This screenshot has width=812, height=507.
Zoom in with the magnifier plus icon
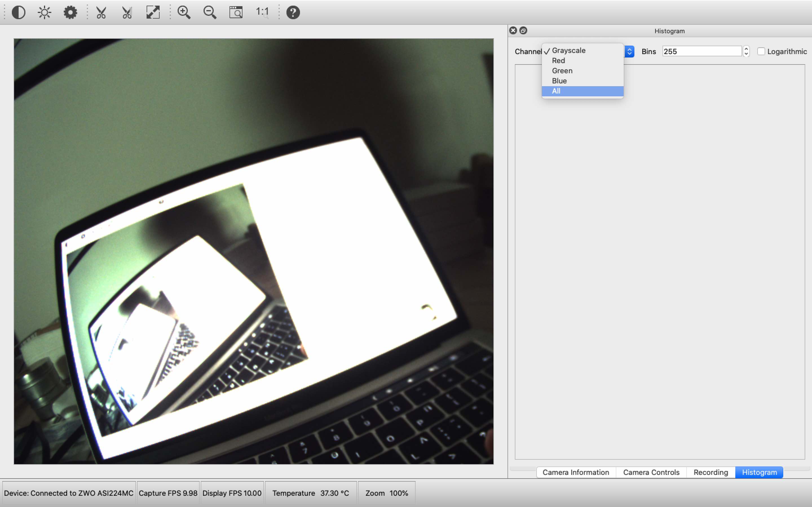point(184,12)
